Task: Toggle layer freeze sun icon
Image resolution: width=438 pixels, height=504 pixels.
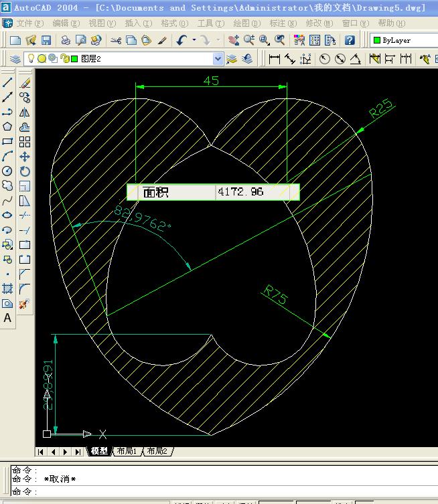Action: (x=42, y=58)
